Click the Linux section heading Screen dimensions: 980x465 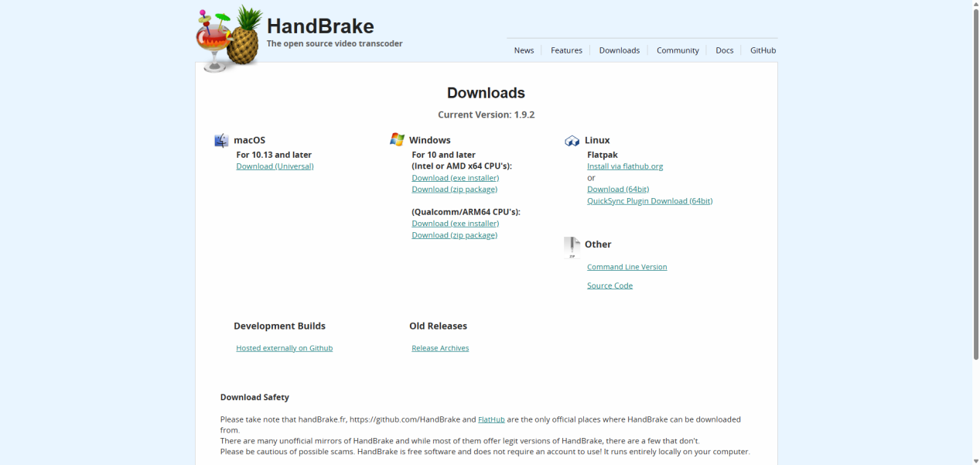click(x=597, y=140)
